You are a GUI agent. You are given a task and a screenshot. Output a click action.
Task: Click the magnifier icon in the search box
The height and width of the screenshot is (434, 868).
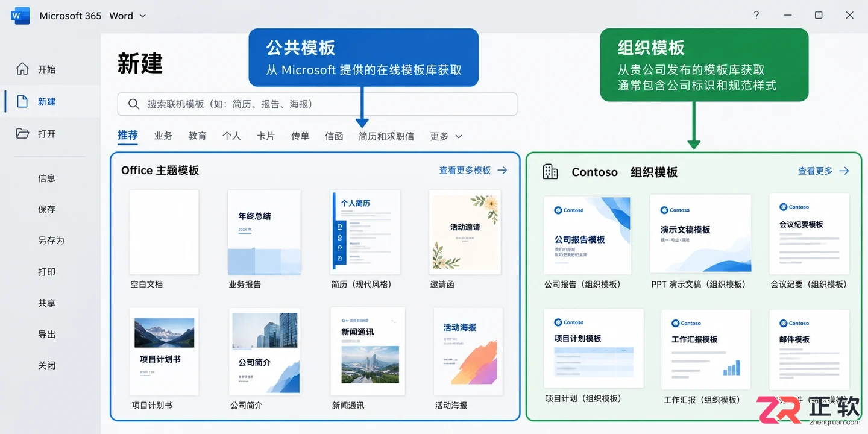134,104
